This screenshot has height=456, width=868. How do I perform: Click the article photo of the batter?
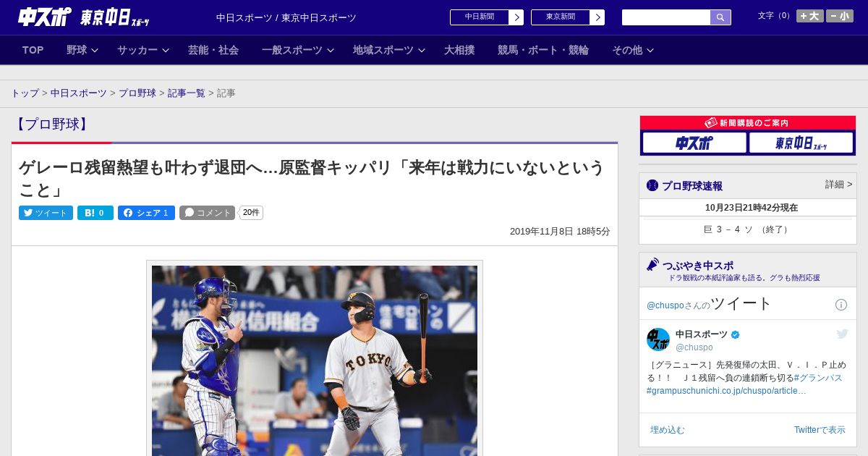point(315,360)
